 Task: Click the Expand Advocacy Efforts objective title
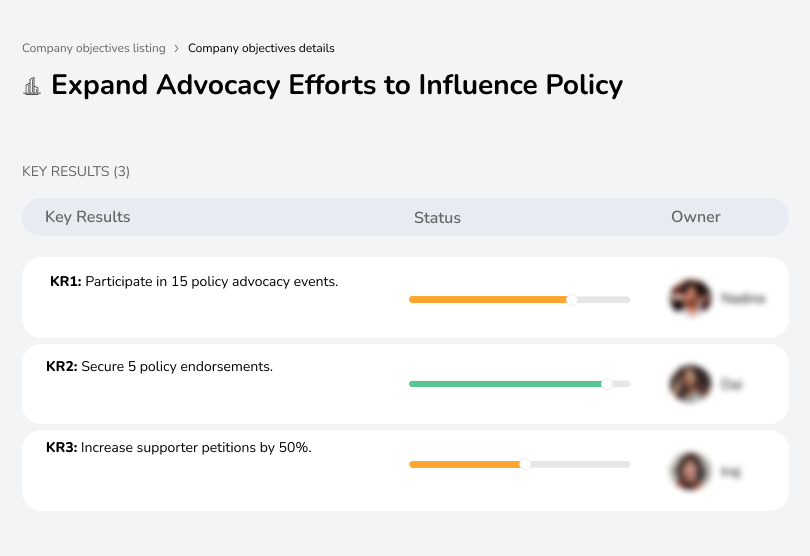pos(337,85)
